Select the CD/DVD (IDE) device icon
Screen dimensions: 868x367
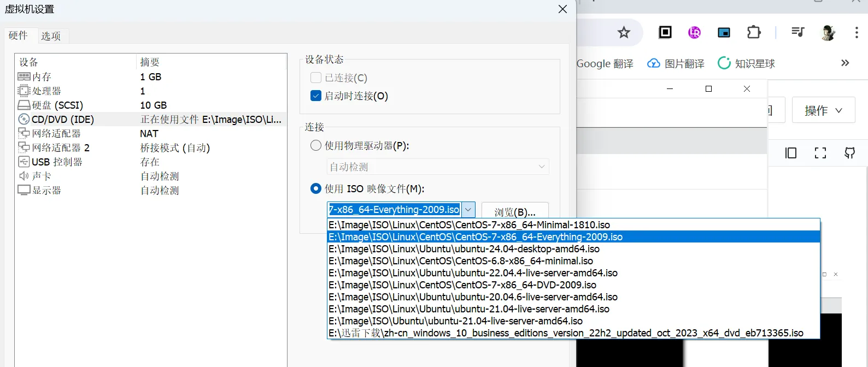pyautogui.click(x=24, y=119)
